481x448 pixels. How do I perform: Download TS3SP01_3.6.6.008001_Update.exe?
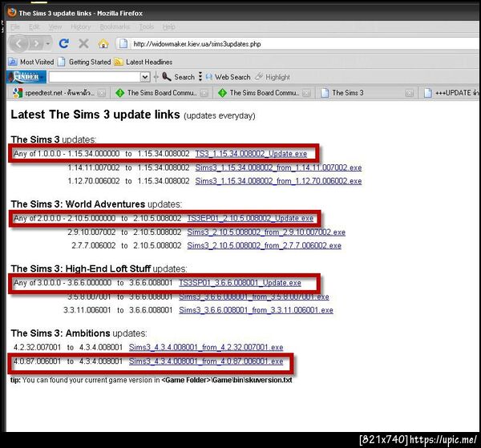point(240,283)
